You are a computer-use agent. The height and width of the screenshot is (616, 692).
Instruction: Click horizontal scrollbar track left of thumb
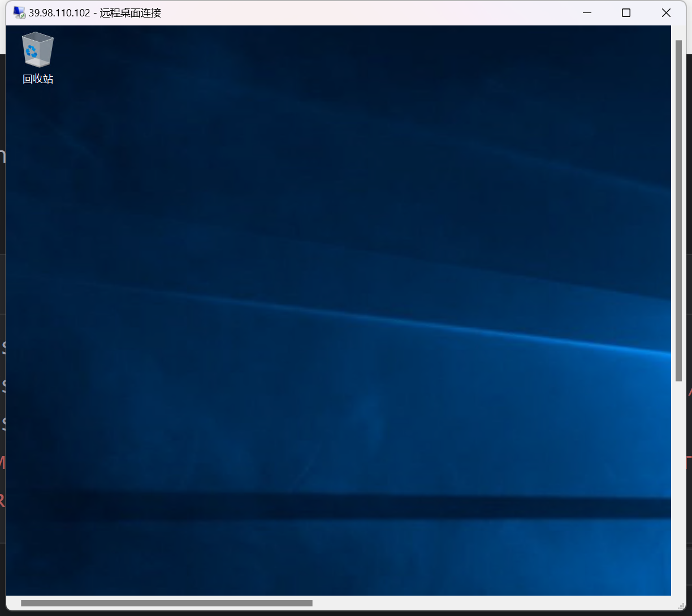tap(14, 603)
